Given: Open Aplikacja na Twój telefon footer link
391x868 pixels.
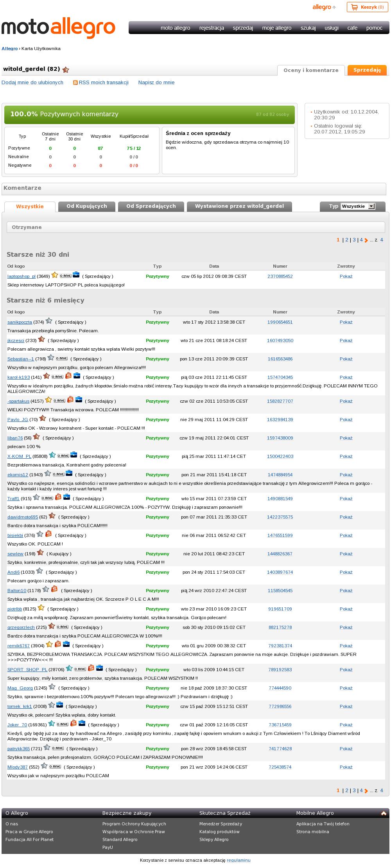Looking at the screenshot, I should point(323,824).
